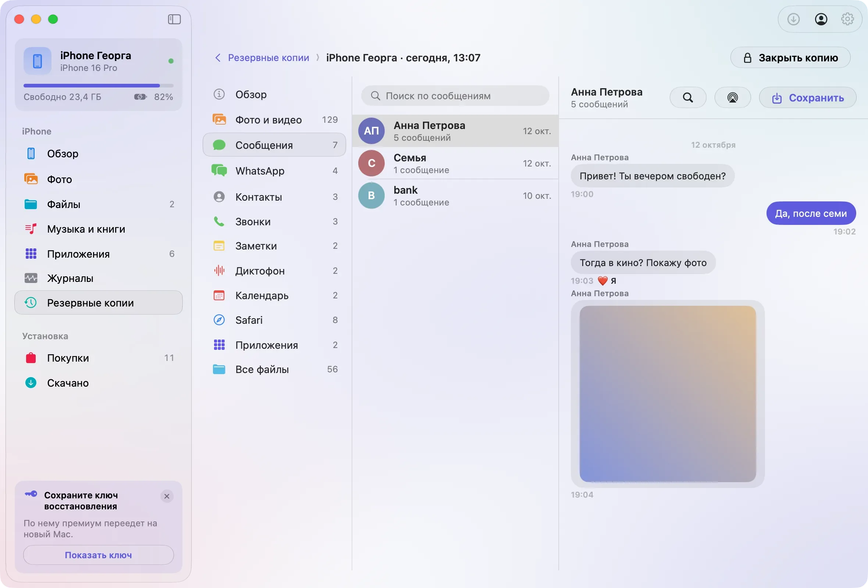
Task: Go back with the chevron before Резервные копии
Action: point(218,58)
